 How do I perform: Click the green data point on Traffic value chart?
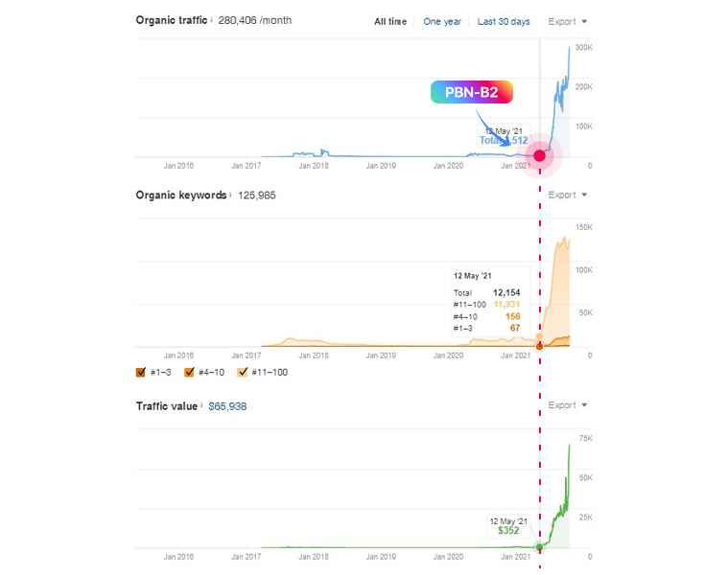pyautogui.click(x=539, y=546)
